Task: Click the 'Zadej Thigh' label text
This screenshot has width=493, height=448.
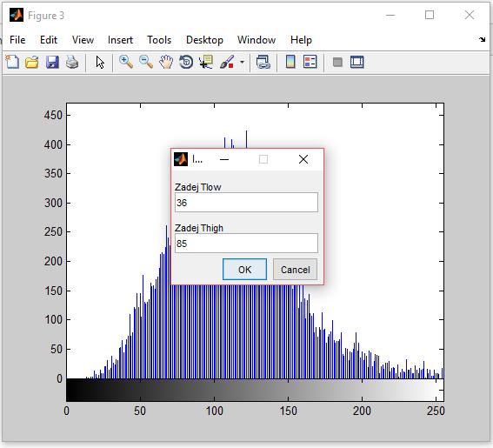Action: (x=199, y=228)
